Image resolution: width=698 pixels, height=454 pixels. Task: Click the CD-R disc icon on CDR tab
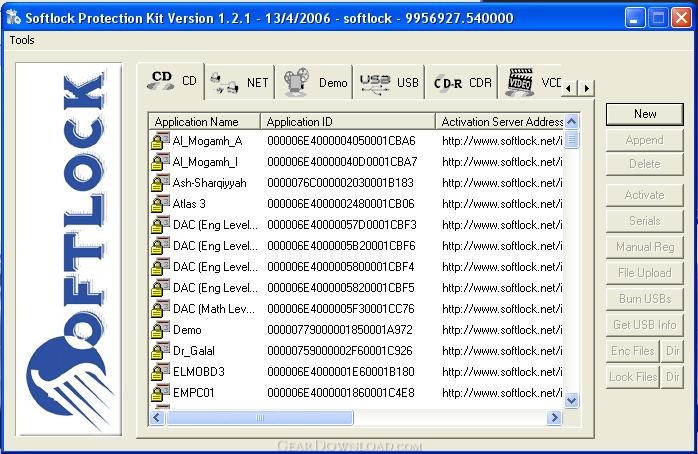pos(448,83)
